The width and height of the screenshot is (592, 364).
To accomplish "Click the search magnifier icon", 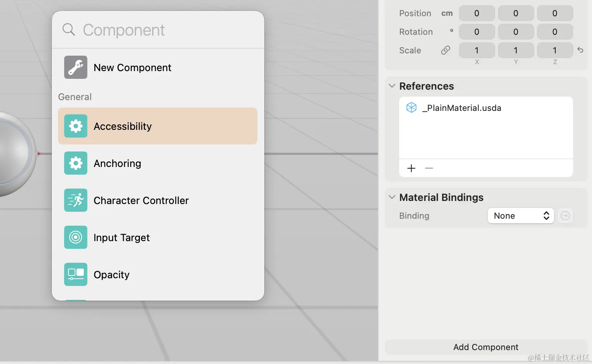I will tap(69, 29).
